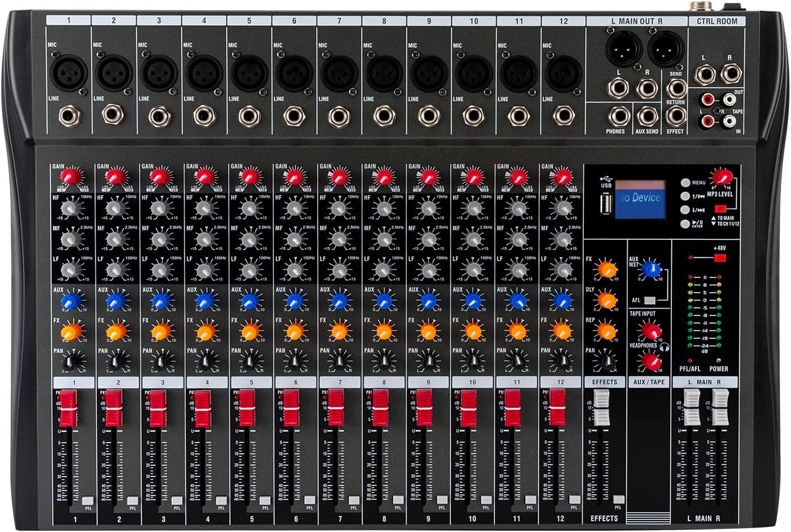
Task: Toggle the AFL button in the AUX MST section
Action: 651,300
